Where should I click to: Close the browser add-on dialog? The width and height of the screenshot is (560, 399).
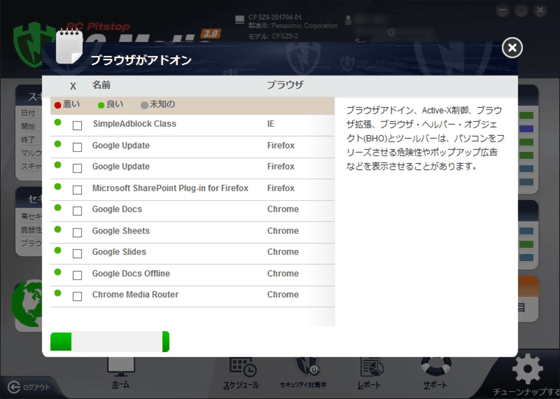click(512, 48)
